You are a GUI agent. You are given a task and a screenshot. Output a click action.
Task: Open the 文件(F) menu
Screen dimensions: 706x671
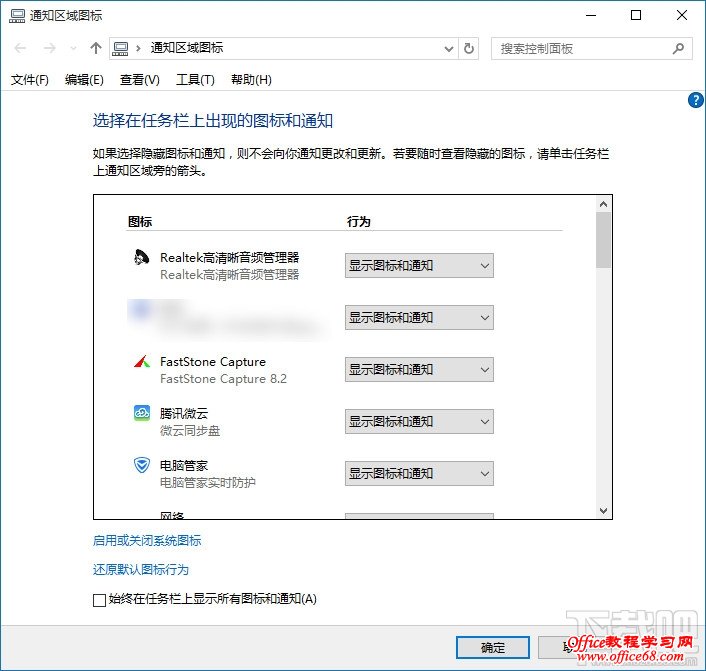[x=30, y=80]
